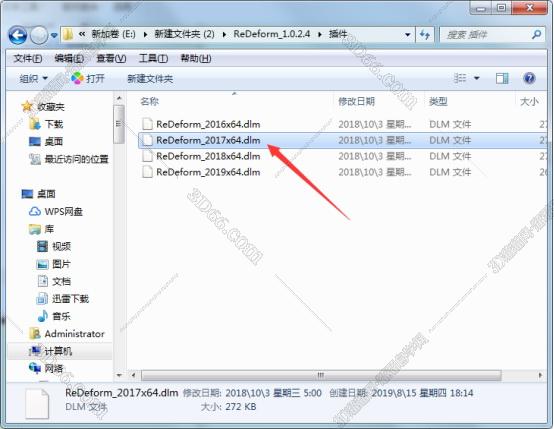554x429 pixels.
Task: Click the ReDeform_2019x64.dlm file icon
Action: point(147,172)
